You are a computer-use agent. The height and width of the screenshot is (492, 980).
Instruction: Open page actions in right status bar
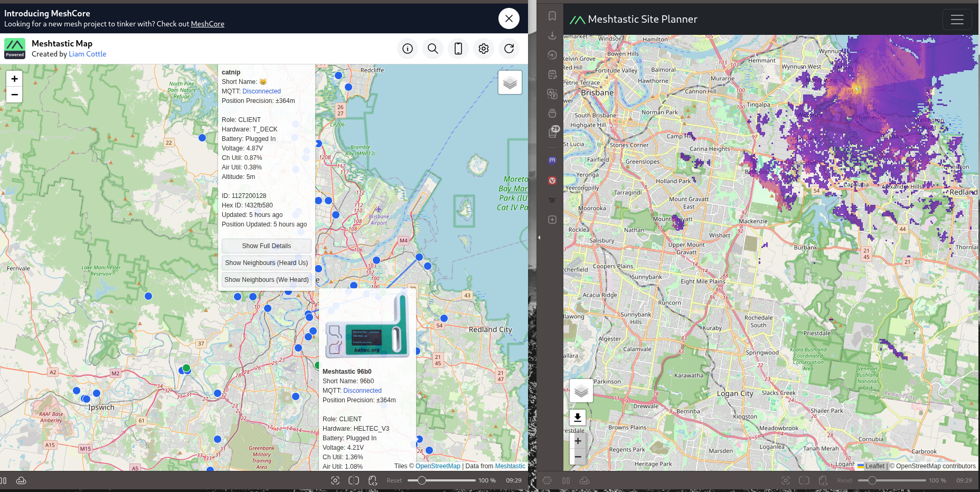tap(823, 480)
